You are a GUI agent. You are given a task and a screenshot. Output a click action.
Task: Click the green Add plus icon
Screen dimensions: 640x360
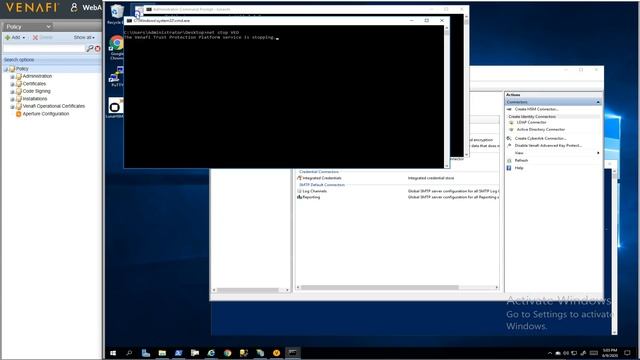point(7,37)
